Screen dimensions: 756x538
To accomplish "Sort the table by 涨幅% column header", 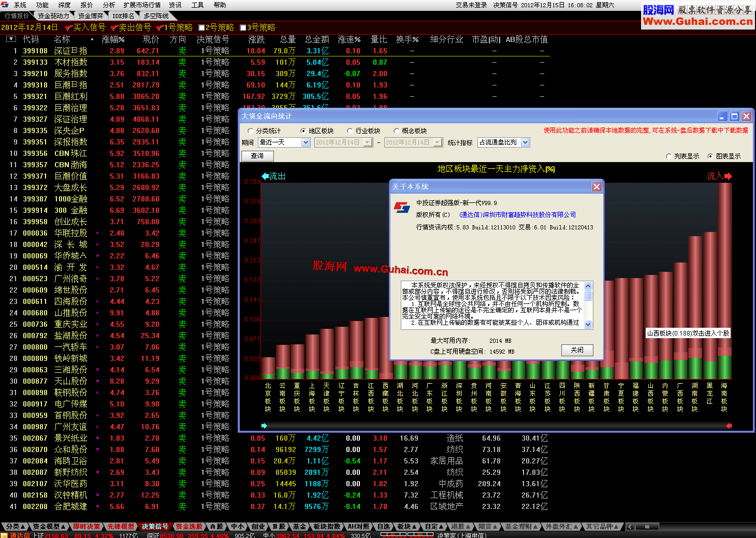I will point(113,39).
